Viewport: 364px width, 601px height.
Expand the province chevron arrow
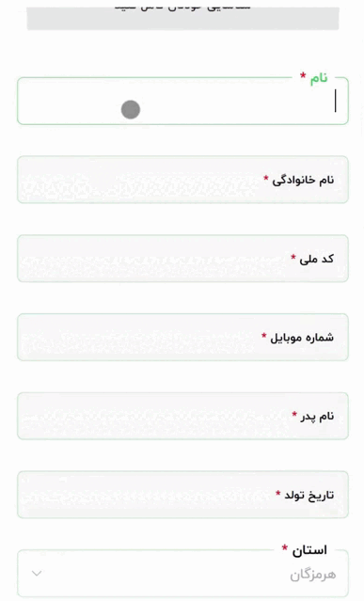click(x=37, y=574)
